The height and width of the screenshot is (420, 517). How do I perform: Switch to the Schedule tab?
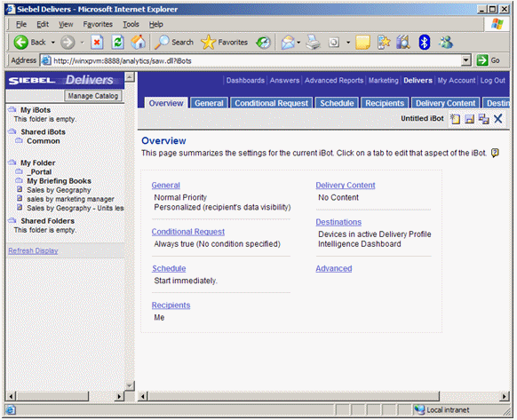(337, 103)
